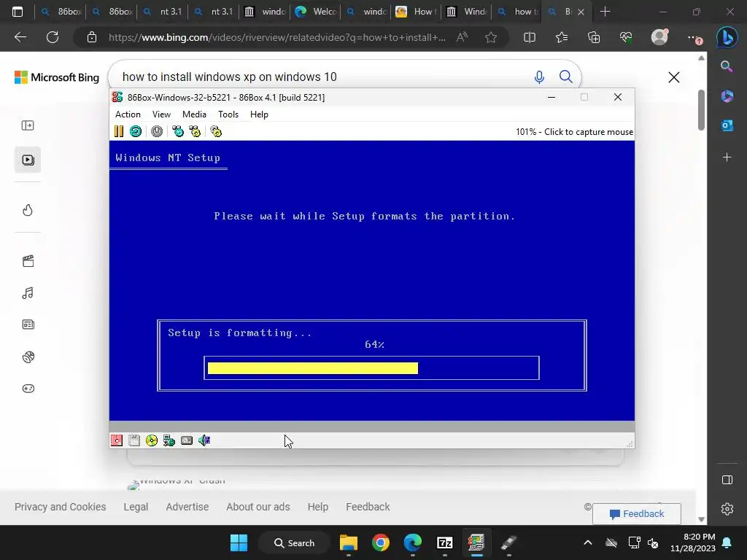Send Ctrl+Alt+Esc via 86Box toolbar icon
This screenshot has width=747, height=560.
(x=195, y=131)
